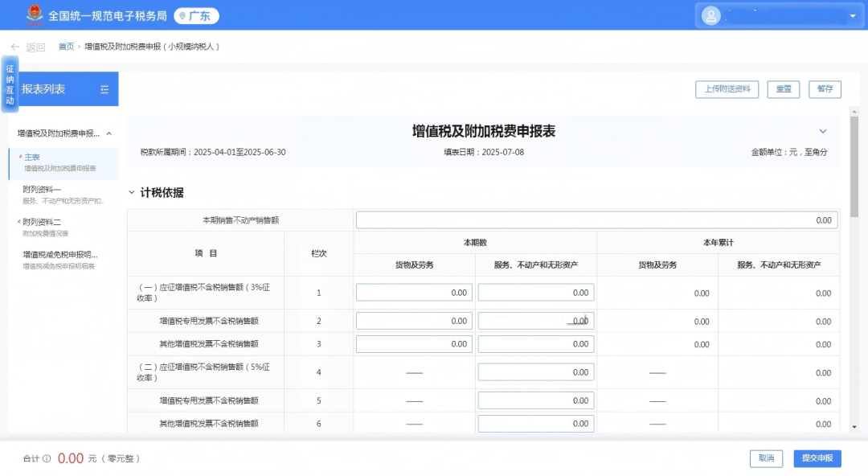Click the 暂存 button
This screenshot has width=868, height=476.
(825, 89)
